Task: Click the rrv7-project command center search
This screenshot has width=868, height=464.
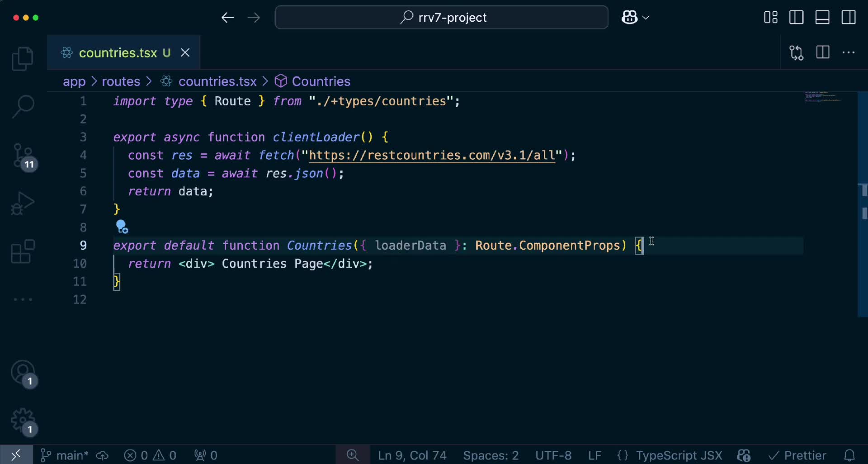Action: point(441,18)
